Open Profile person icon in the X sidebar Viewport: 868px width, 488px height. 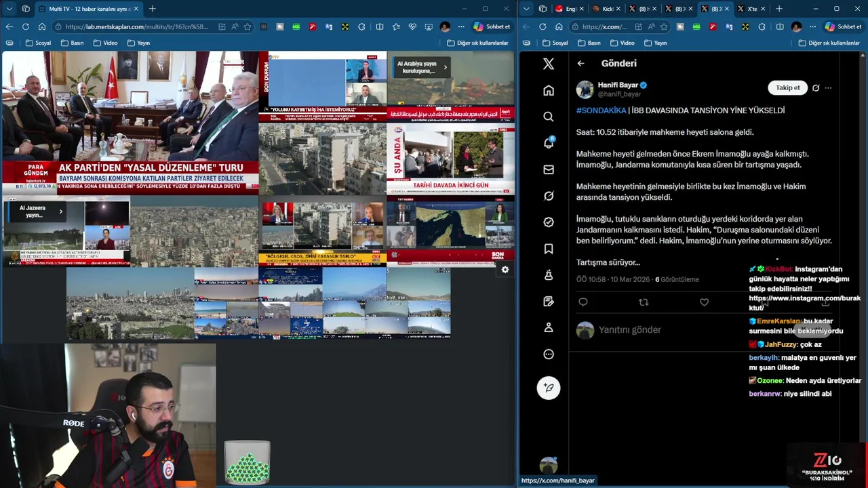click(x=549, y=327)
